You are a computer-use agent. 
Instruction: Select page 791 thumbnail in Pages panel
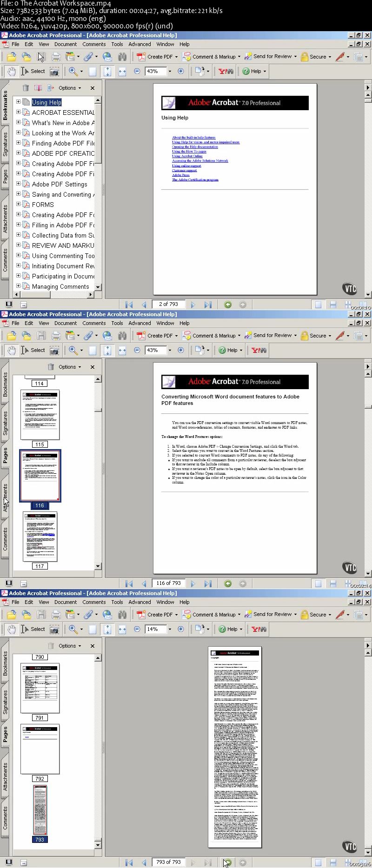(40, 688)
